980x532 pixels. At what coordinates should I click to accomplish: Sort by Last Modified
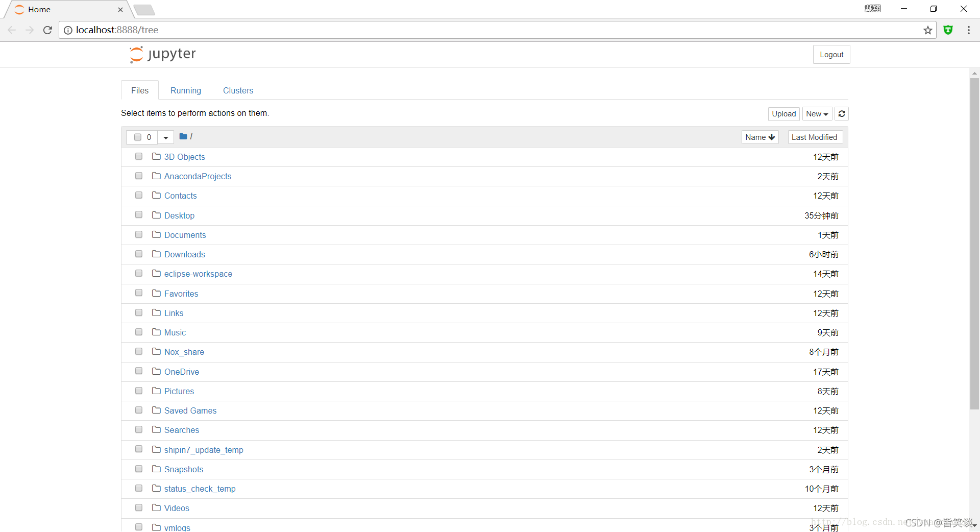[815, 137]
